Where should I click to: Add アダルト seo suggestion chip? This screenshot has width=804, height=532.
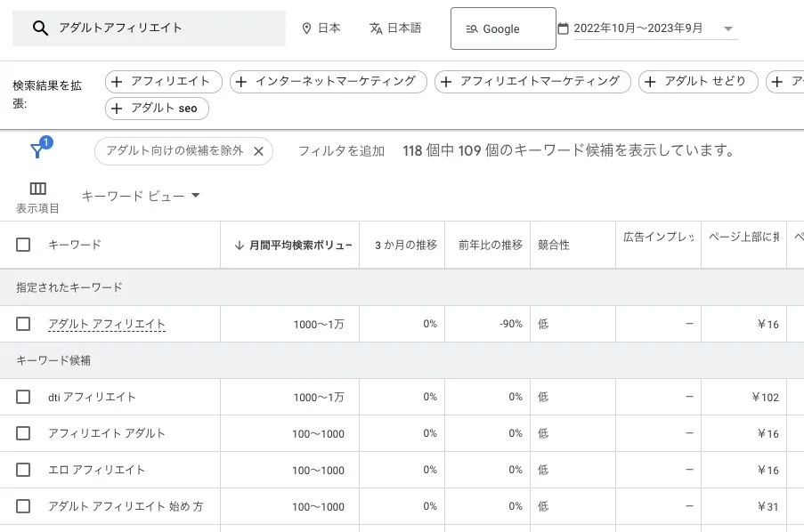pyautogui.click(x=157, y=109)
